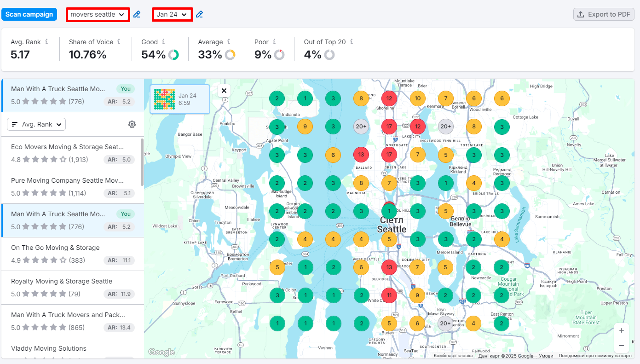This screenshot has height=364, width=640.
Task: Open the Комбінації клавіш map link
Action: [x=453, y=355]
